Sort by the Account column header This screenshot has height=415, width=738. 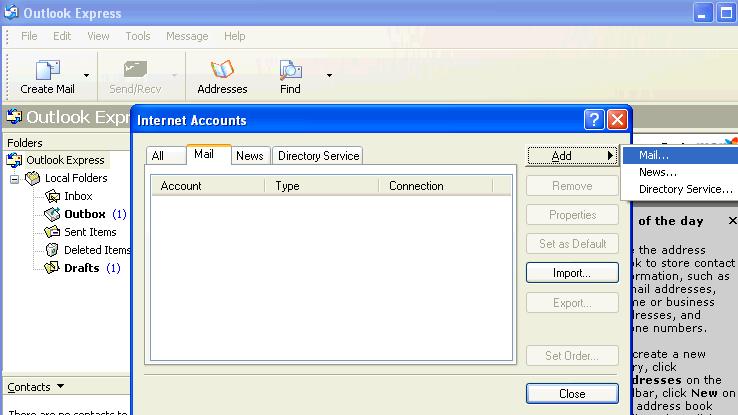(x=208, y=186)
